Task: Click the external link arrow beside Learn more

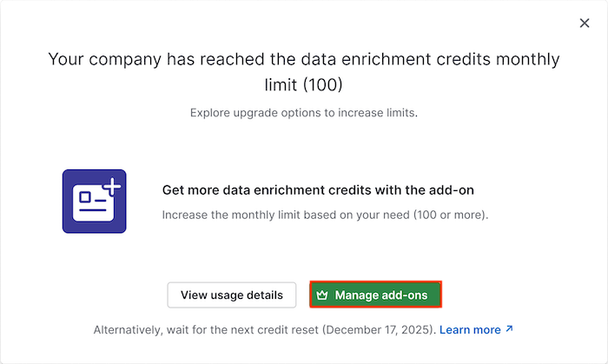Action: coord(510,330)
